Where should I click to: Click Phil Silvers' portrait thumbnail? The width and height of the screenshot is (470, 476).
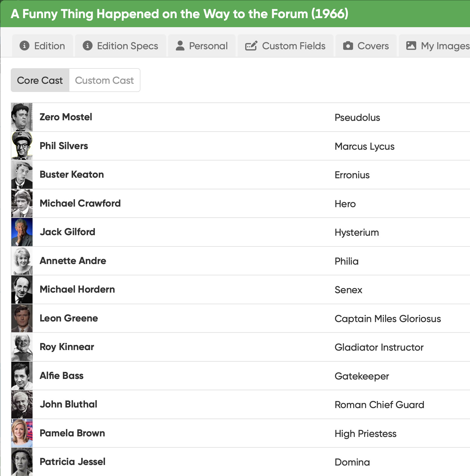pyautogui.click(x=22, y=146)
